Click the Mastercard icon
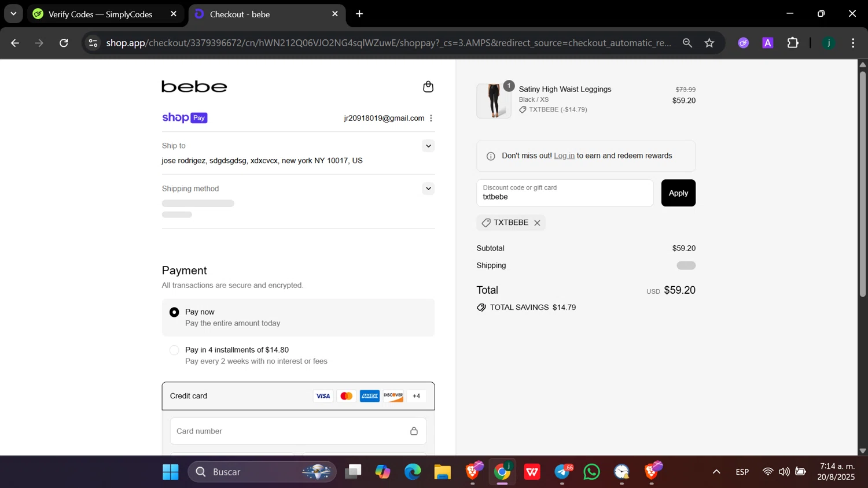 tap(347, 396)
